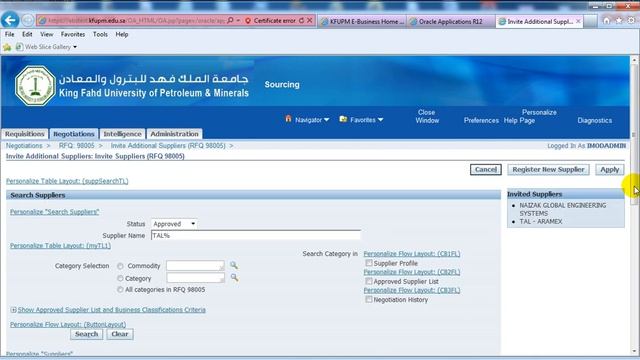Click the KFUPM university logo emblem
Viewport: 640px width, 360px height.
pos(35,86)
